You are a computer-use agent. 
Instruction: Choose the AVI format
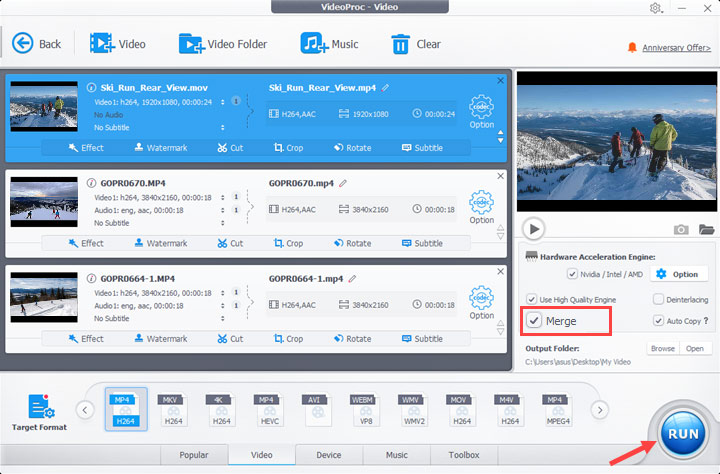(317, 409)
